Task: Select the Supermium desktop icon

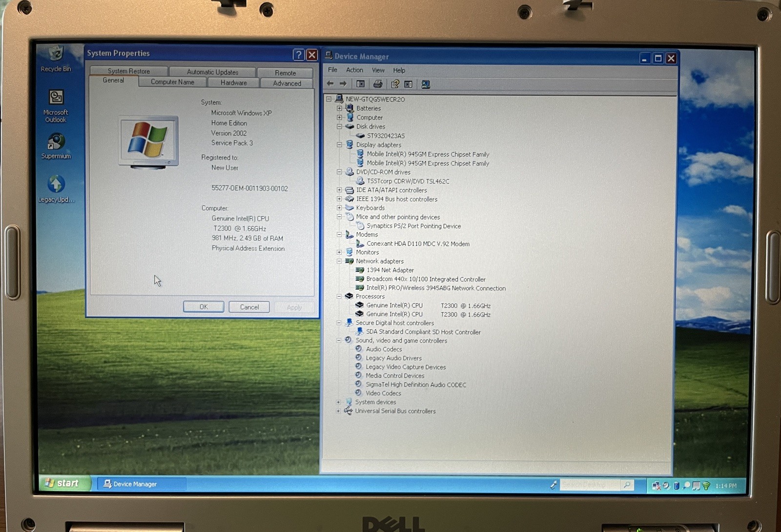Action: (56, 146)
